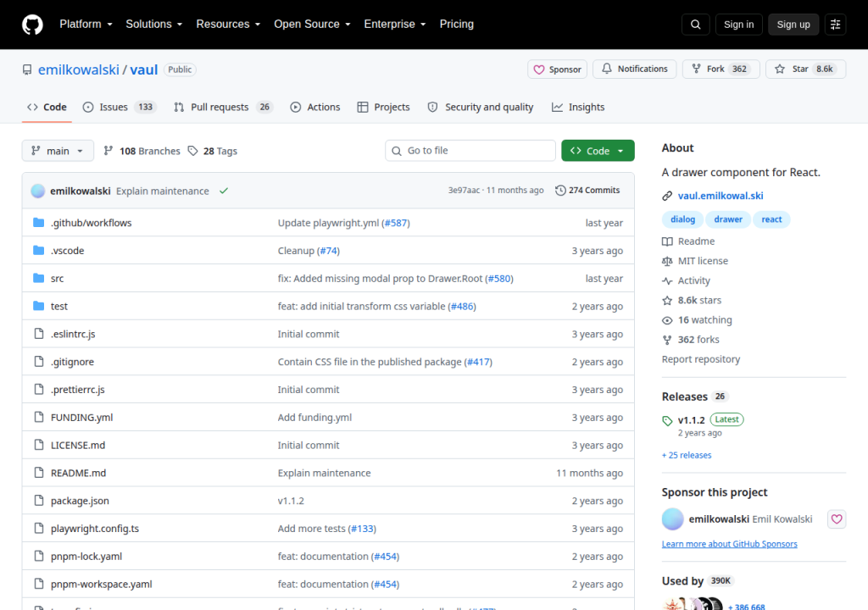Click the scale icon beside MIT license

[x=667, y=261]
